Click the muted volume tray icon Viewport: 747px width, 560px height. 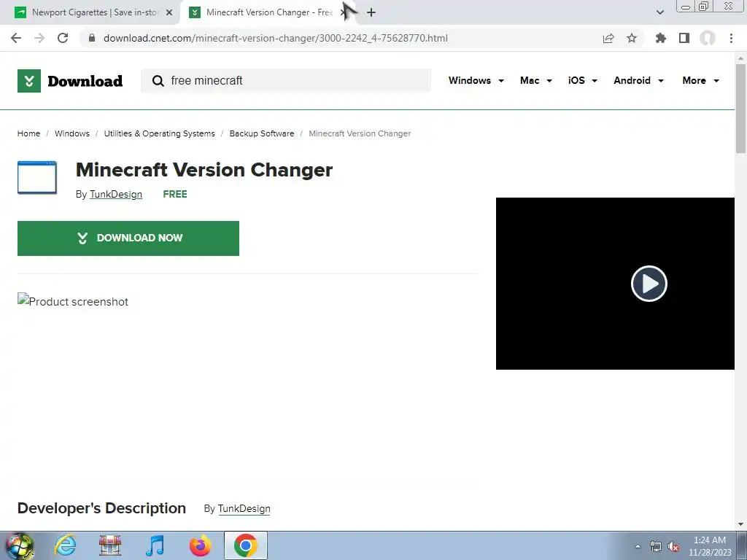click(x=673, y=546)
